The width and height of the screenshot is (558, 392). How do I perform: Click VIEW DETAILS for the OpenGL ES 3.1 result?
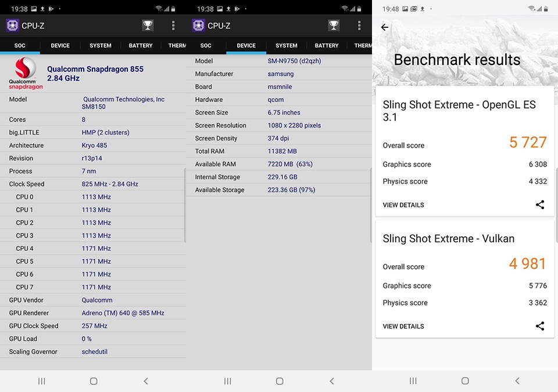coord(403,205)
